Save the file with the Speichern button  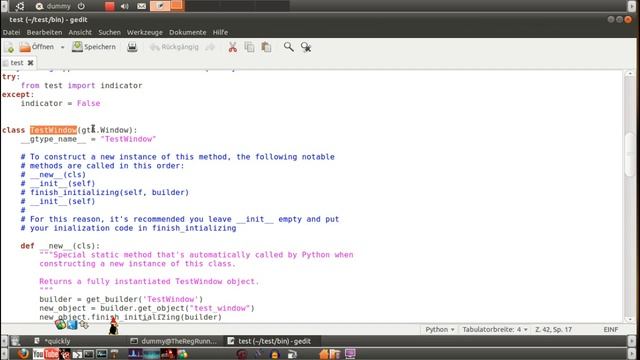click(94, 47)
